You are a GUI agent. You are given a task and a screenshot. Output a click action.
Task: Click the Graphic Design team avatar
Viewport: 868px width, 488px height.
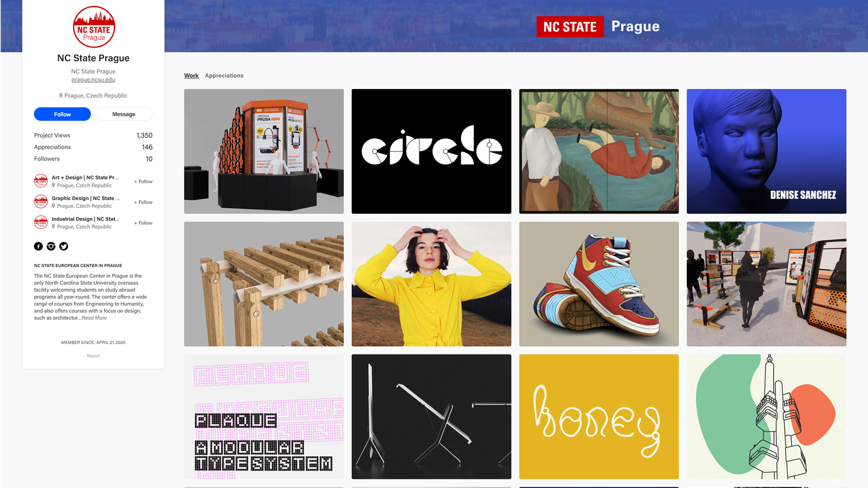point(41,202)
